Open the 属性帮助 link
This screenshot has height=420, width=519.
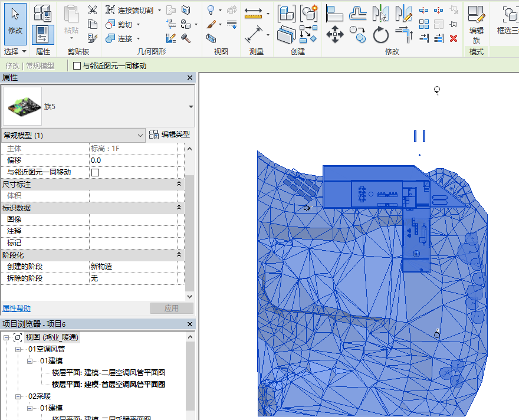tap(17, 309)
